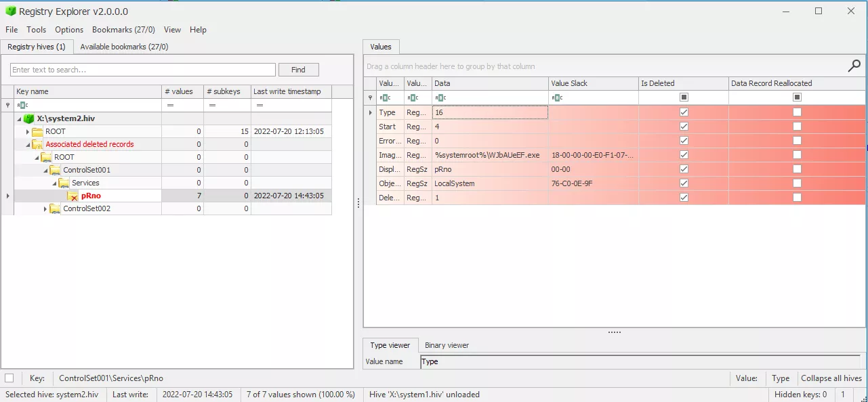Open the Bookmarks (27/0) menu
The height and width of the screenshot is (402, 868).
pyautogui.click(x=123, y=30)
